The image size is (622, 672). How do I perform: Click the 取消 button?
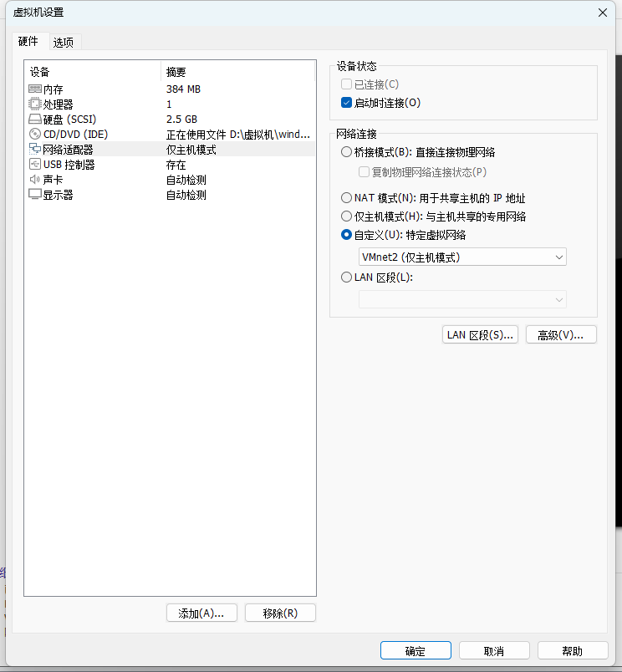494,650
